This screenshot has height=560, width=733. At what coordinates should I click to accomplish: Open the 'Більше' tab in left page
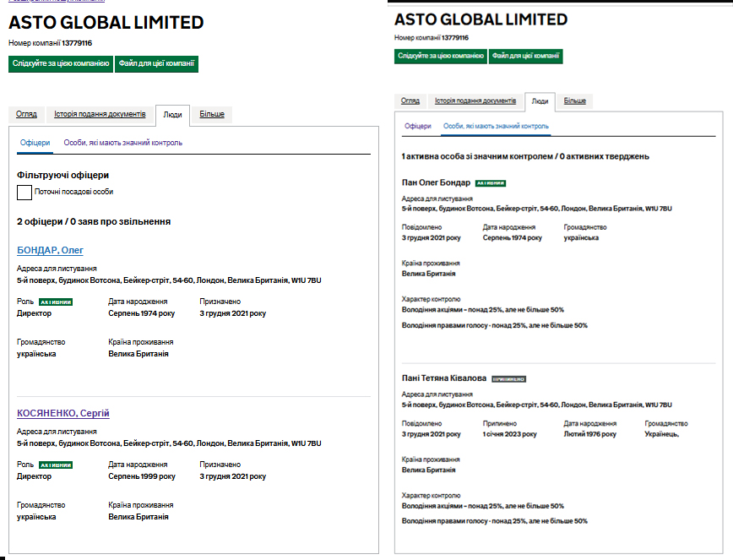pyautogui.click(x=211, y=114)
